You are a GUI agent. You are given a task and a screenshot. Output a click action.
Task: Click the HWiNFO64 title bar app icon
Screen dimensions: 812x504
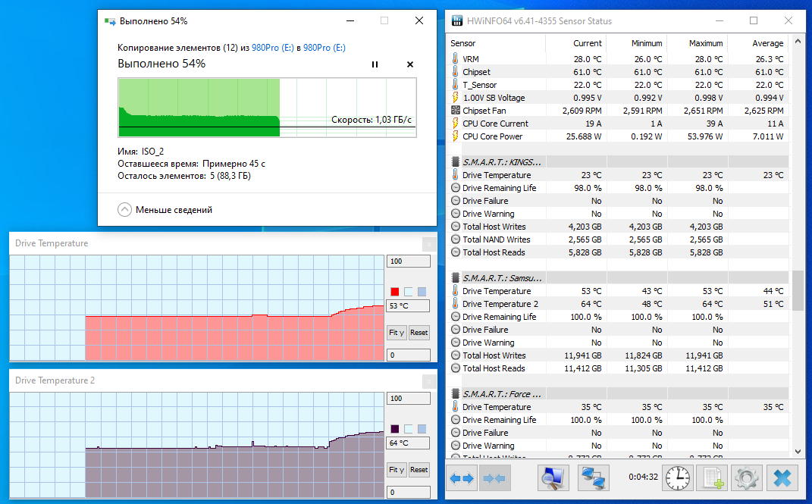pyautogui.click(x=456, y=20)
